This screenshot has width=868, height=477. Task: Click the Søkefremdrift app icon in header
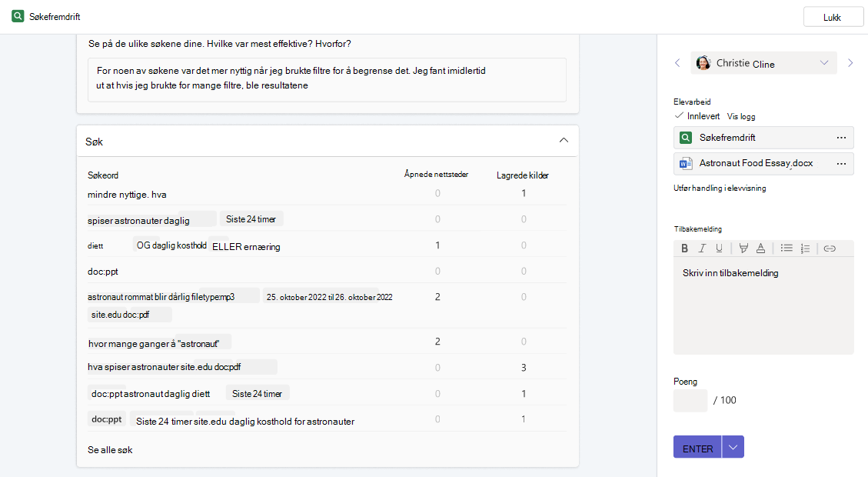pos(18,16)
